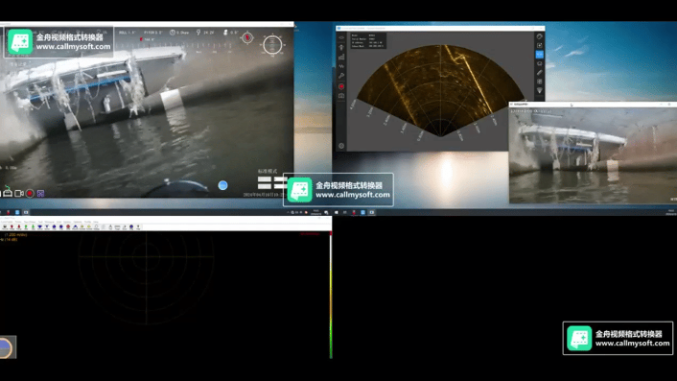Open the wrench tool in sonar left sidebar
Image resolution: width=677 pixels, height=381 pixels.
tap(341, 76)
